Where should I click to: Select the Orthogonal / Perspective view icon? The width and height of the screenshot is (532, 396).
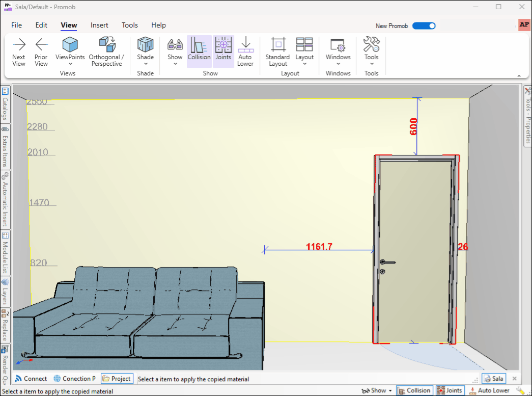(106, 44)
